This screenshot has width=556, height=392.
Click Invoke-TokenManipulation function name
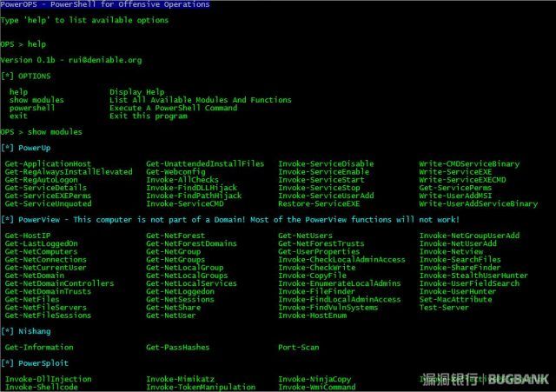pos(201,387)
